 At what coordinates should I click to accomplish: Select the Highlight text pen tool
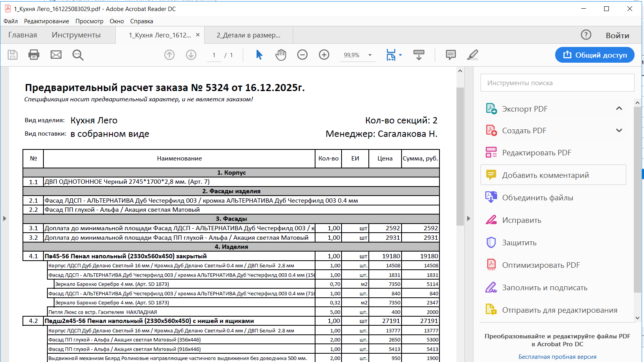pyautogui.click(x=472, y=55)
